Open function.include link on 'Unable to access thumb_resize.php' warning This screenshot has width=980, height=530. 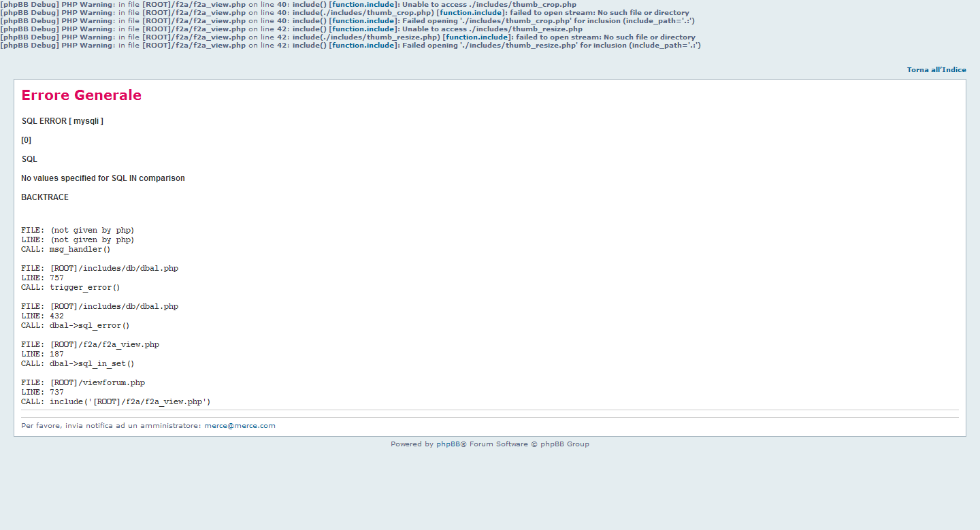[x=362, y=29]
